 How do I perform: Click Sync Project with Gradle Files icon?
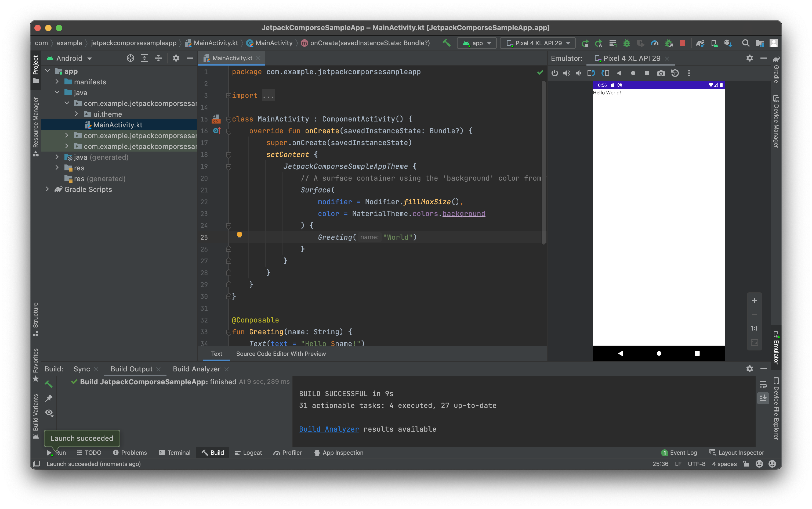point(700,43)
